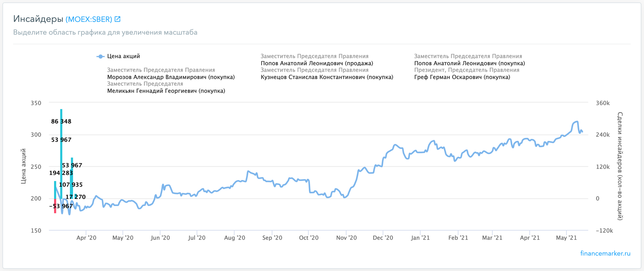Click the Feb '21 axis label
This screenshot has height=271, width=644.
(x=458, y=238)
